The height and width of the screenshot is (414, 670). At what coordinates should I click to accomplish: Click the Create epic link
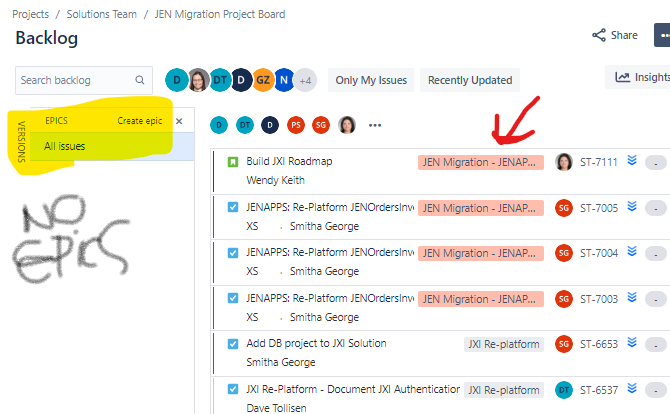coord(140,121)
